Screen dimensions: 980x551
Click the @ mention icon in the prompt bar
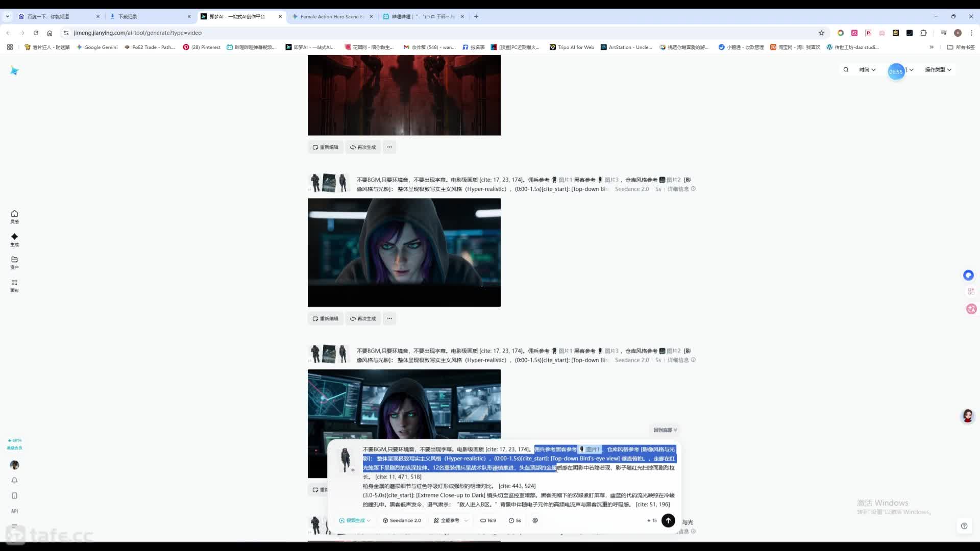pos(534,520)
